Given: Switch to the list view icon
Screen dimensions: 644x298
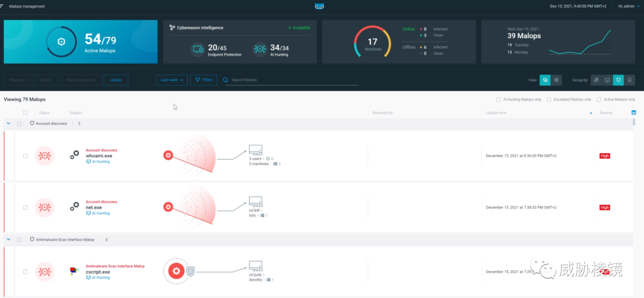Looking at the screenshot, I should point(556,80).
